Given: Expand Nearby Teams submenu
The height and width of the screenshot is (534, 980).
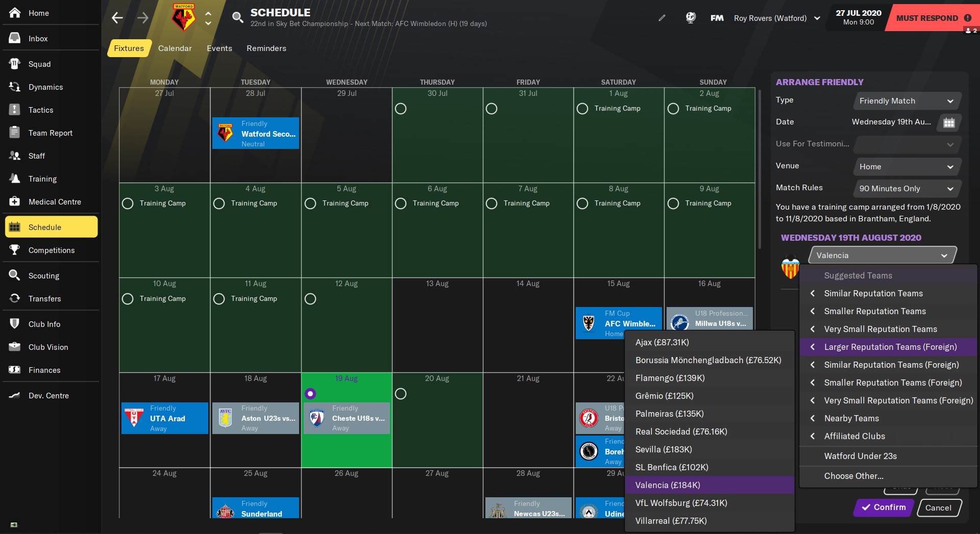Looking at the screenshot, I should click(x=888, y=418).
